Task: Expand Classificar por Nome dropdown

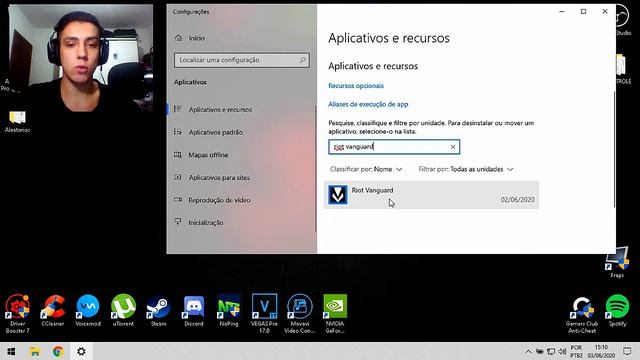Action: (366, 169)
